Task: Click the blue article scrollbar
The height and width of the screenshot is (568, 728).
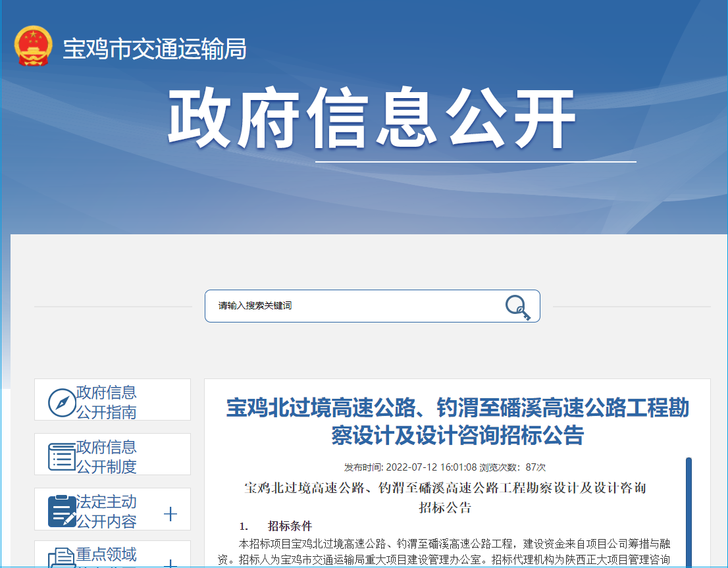Action: (689, 512)
